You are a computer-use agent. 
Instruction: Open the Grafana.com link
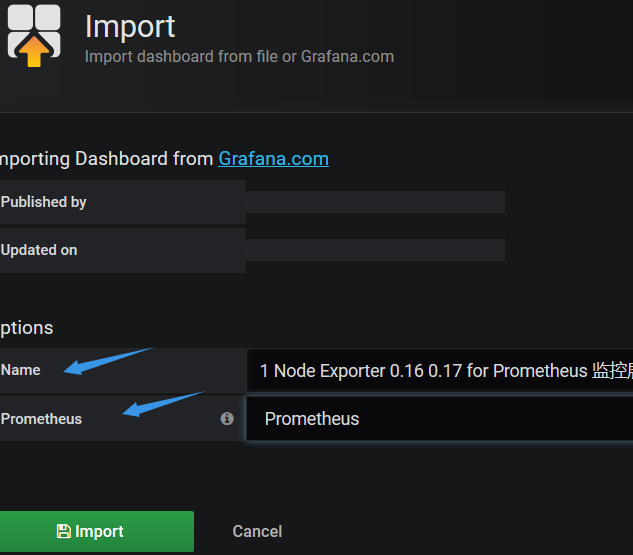click(x=273, y=159)
